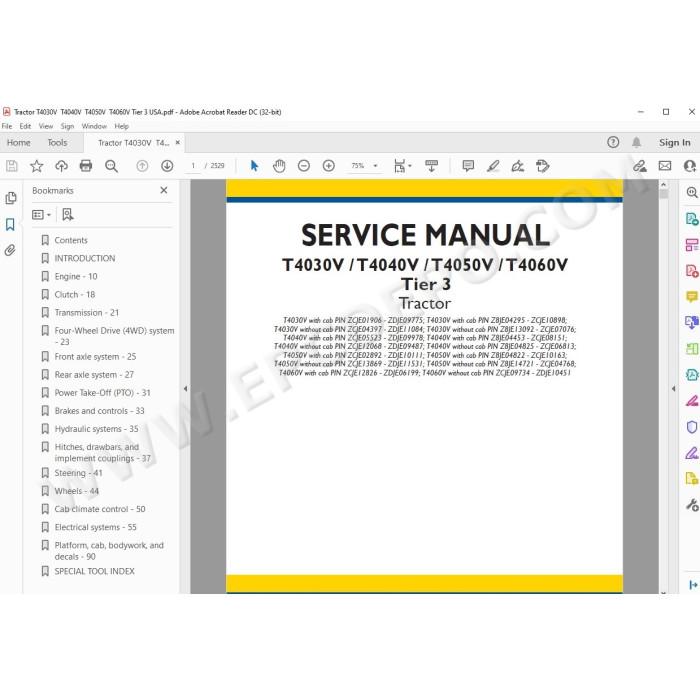Switch to the Home tab

[x=19, y=142]
